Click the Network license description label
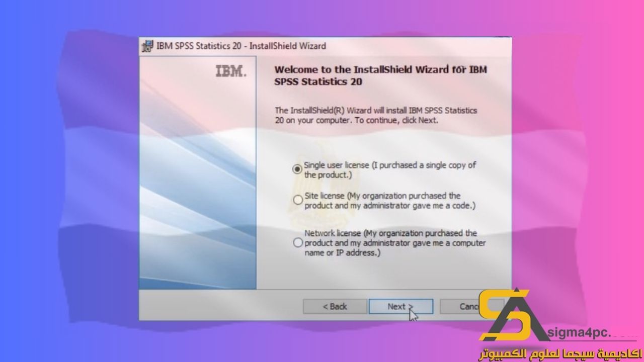Screen dimensions: 644x362 (395, 243)
